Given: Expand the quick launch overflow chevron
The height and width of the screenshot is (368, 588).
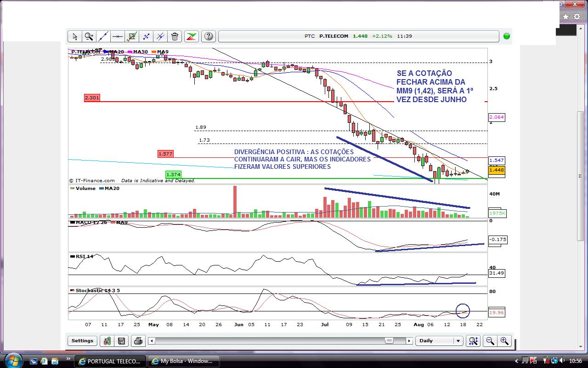Looking at the screenshot, I should click(68, 359).
